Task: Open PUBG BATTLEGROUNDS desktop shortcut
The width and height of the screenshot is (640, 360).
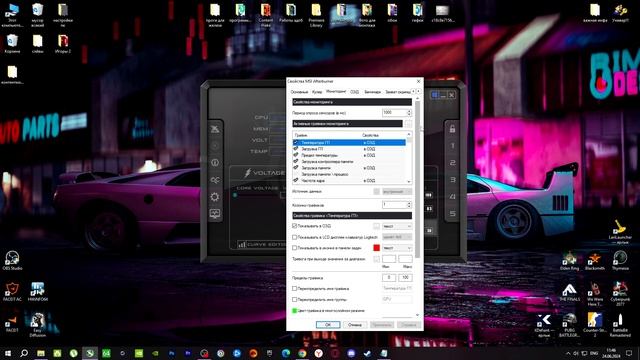Action: coord(569,325)
